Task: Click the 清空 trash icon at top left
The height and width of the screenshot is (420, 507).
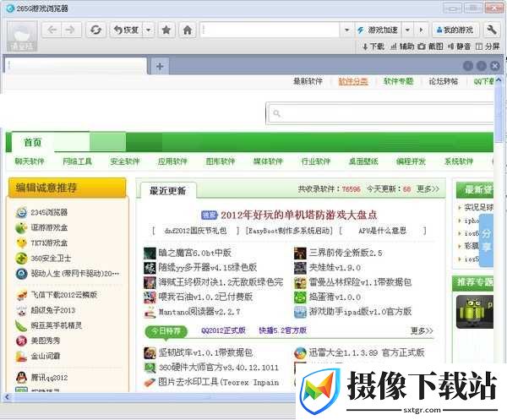Action: (x=22, y=36)
